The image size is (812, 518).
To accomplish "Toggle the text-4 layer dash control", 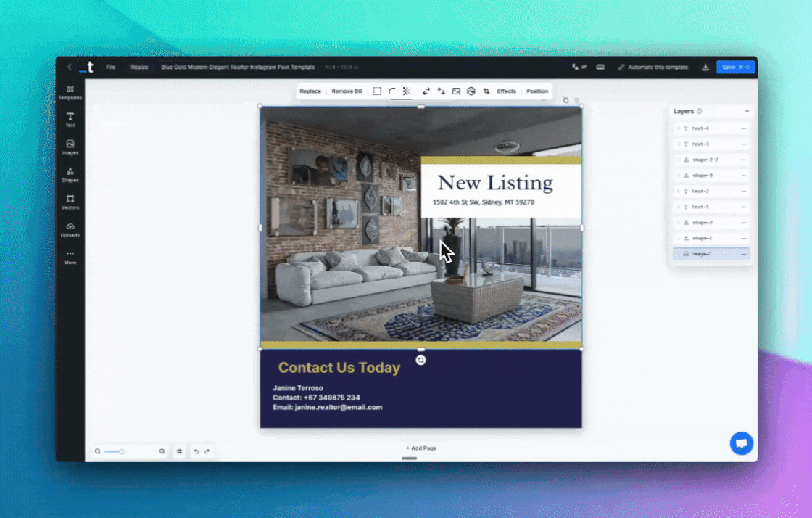I will click(x=743, y=128).
